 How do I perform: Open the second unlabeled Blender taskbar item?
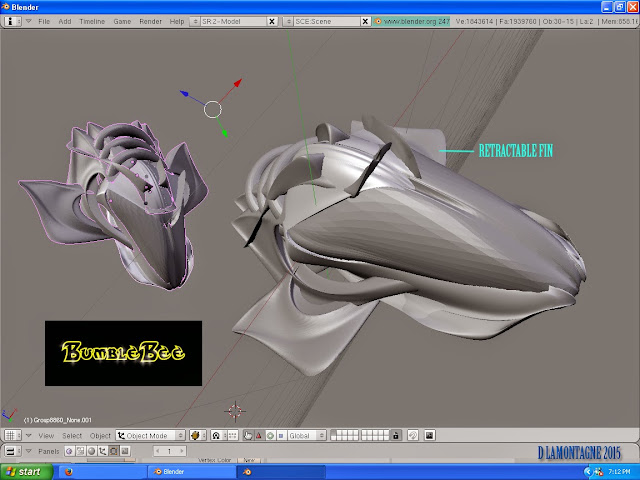pyautogui.click(x=282, y=472)
